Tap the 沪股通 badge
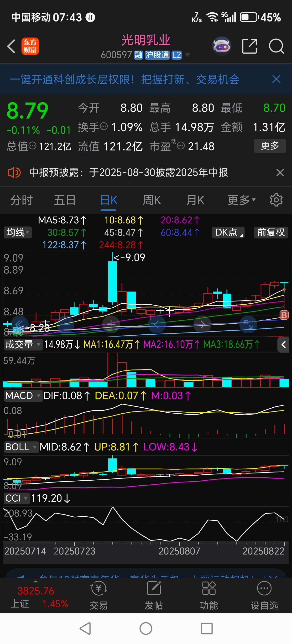This screenshot has height=644, width=292. 157,55
